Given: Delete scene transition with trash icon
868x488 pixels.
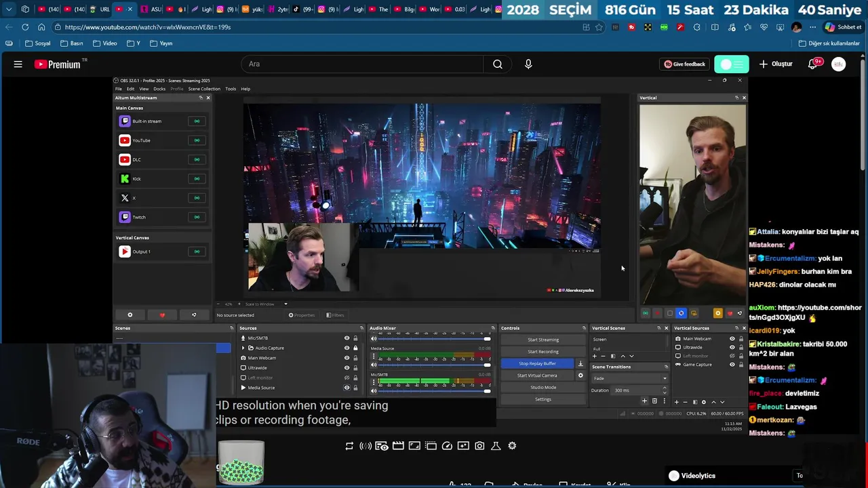Looking at the screenshot, I should (x=654, y=401).
